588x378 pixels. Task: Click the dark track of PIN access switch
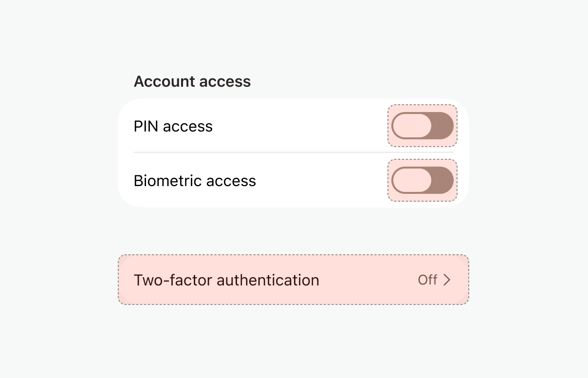(x=443, y=126)
